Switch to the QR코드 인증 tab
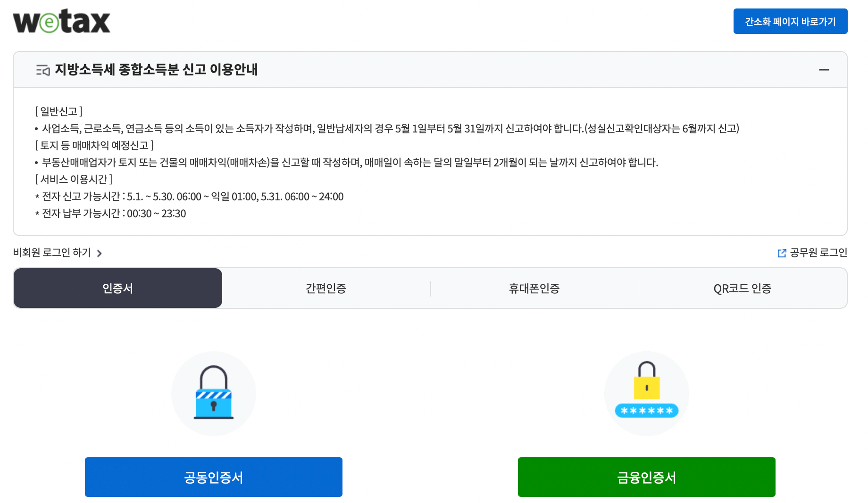This screenshot has width=868, height=503. [x=743, y=288]
